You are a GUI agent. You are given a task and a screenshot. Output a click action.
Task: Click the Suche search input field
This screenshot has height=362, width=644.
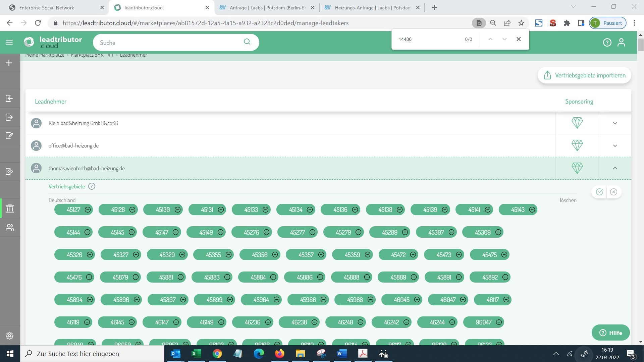[x=169, y=43]
